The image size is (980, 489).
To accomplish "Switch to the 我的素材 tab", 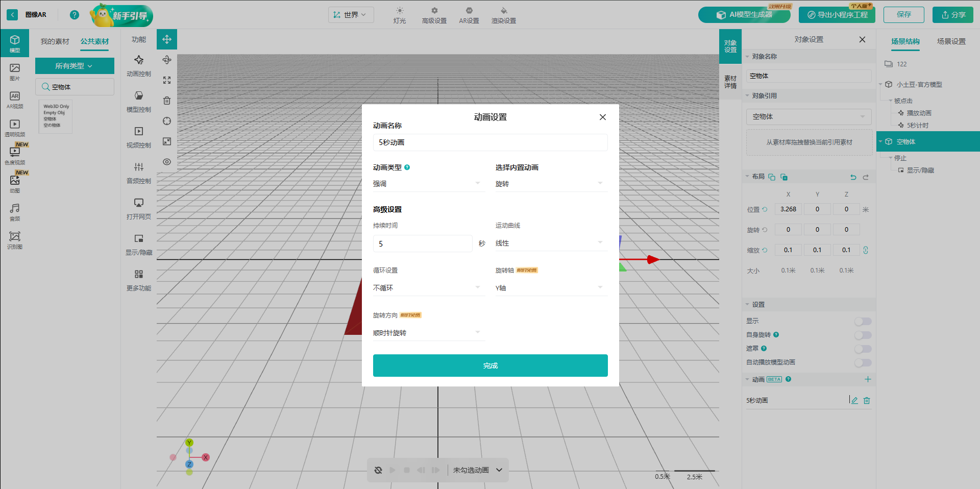I will point(55,41).
